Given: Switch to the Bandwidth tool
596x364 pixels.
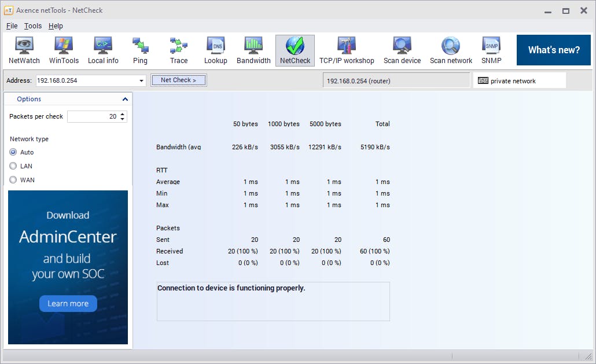Looking at the screenshot, I should click(x=253, y=50).
